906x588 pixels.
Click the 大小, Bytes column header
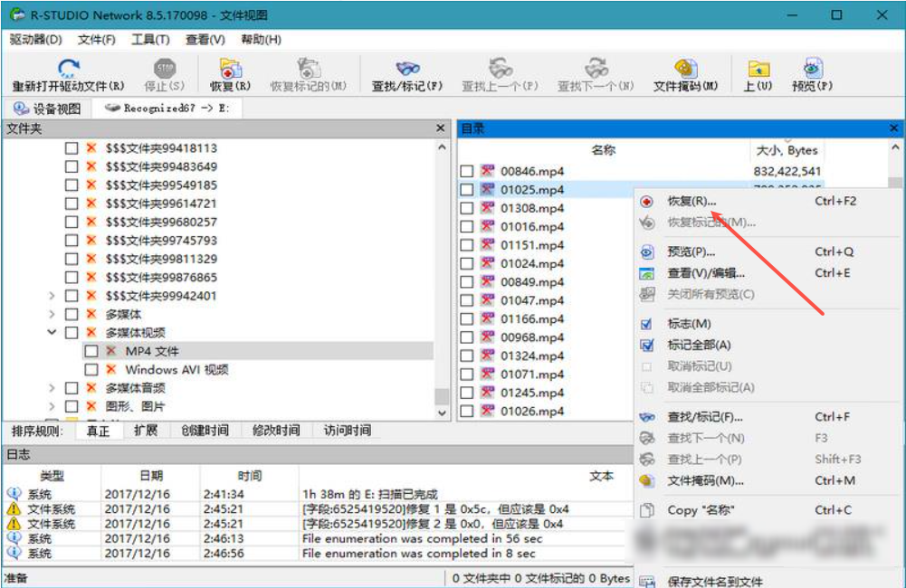click(x=785, y=150)
